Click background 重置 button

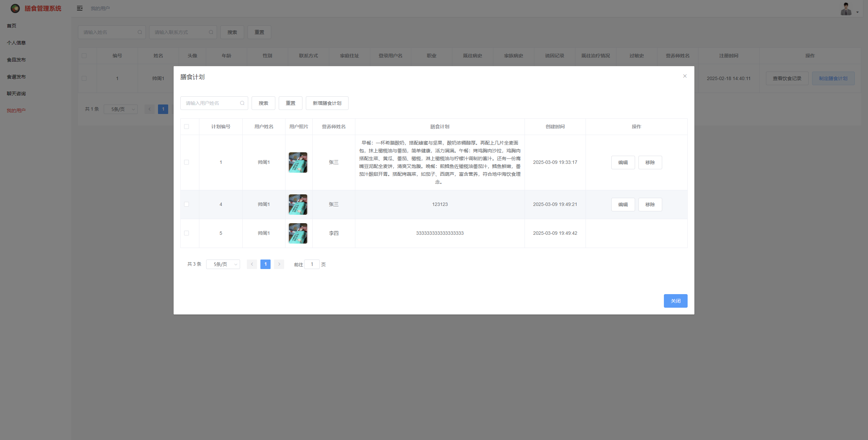pyautogui.click(x=259, y=32)
